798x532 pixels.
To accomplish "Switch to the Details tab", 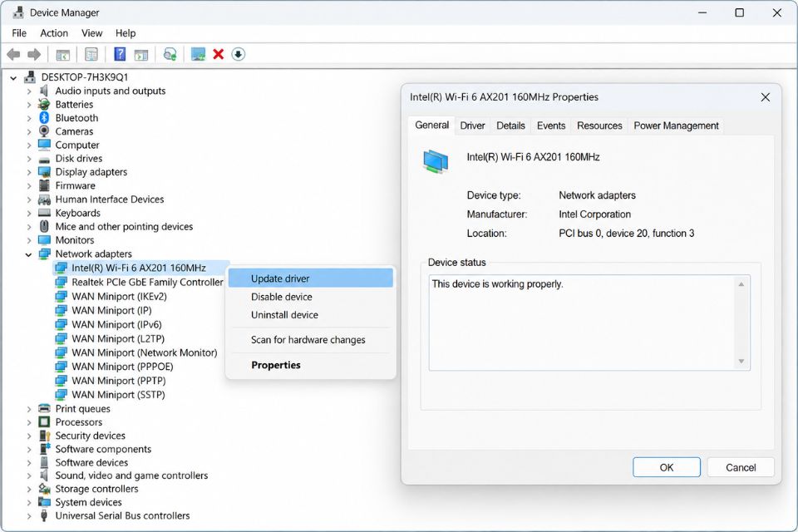I will [x=510, y=126].
